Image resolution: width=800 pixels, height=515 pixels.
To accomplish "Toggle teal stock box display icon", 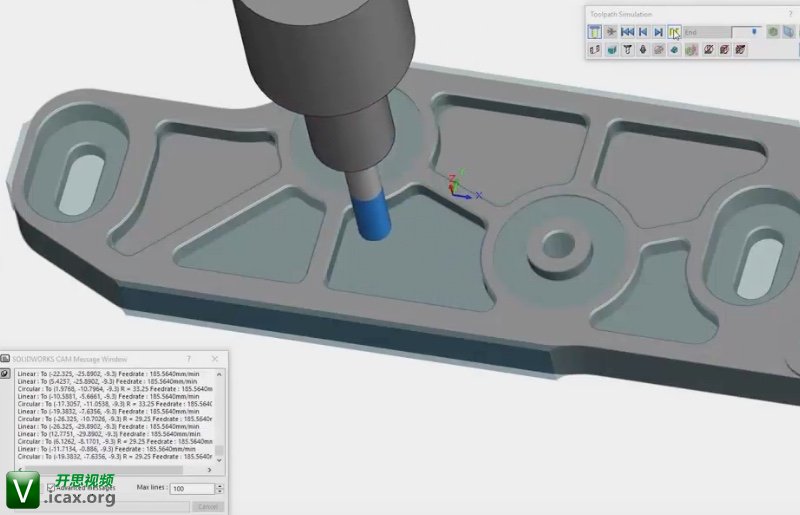I will 611,50.
